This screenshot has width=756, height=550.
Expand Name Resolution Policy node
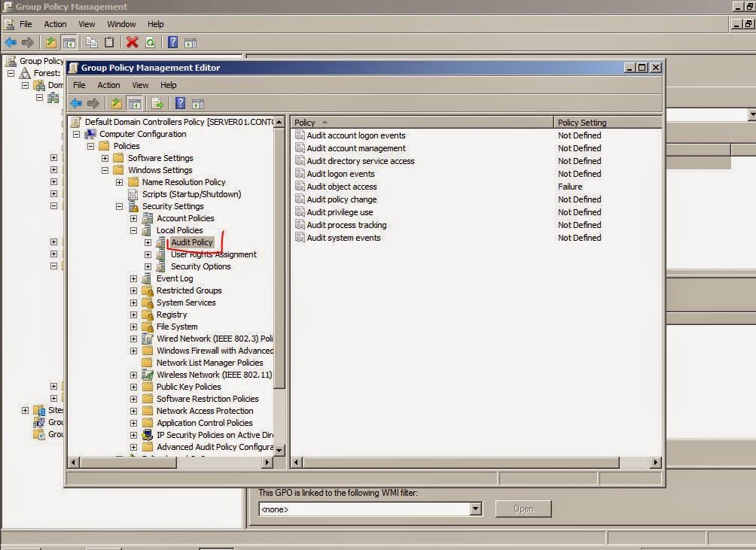coord(119,182)
